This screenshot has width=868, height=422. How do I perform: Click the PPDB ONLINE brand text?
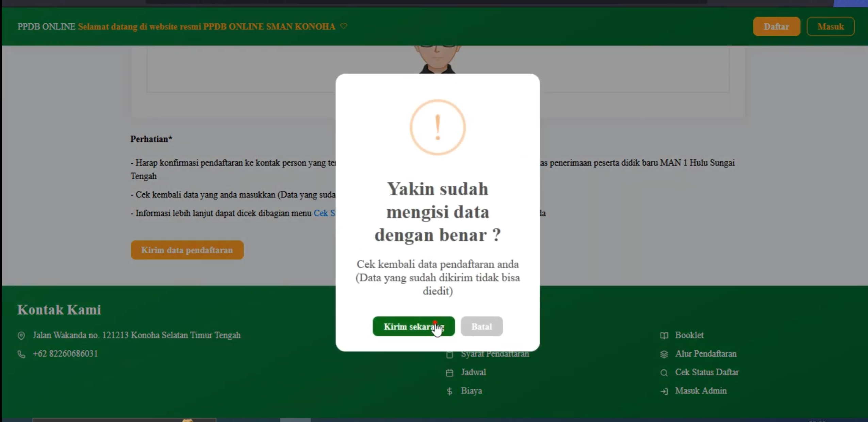(x=46, y=27)
